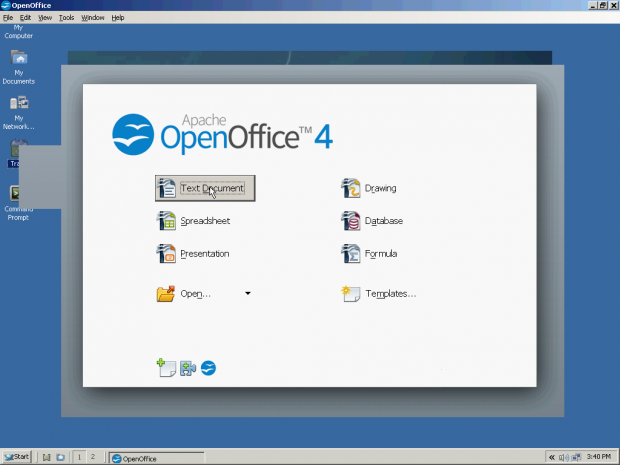Screen dimensions: 620x465
Task: Click the clock showing 3:40 PM
Action: pyautogui.click(x=599, y=457)
